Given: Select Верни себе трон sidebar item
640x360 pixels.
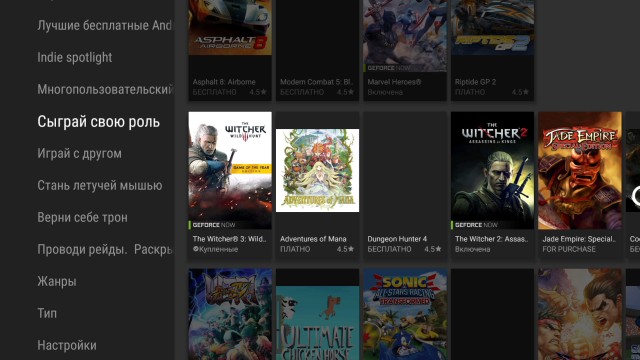Looking at the screenshot, I should (82, 218).
